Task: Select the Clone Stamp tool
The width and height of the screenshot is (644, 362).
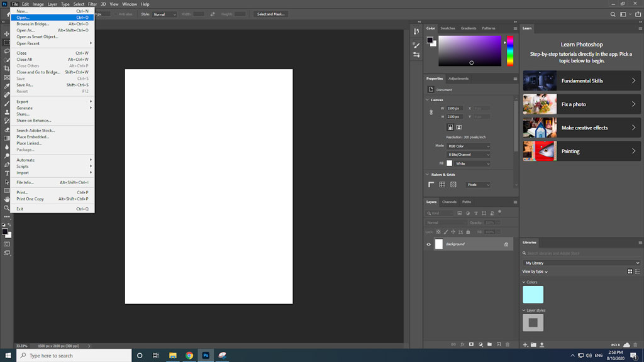Action: click(6, 112)
